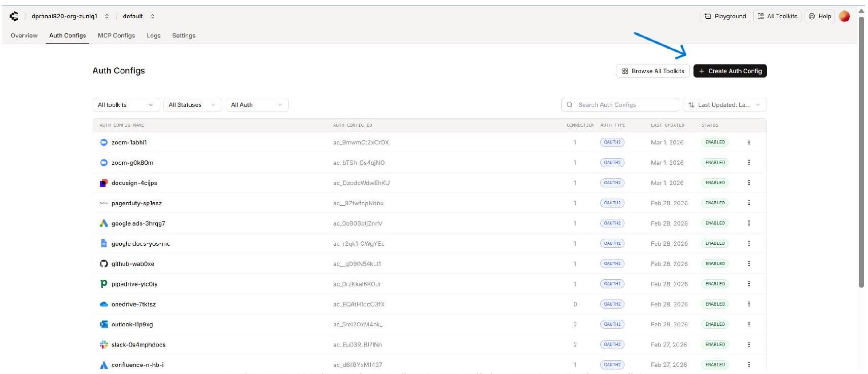The image size is (868, 374).
Task: Click the github-wab0xe config name
Action: point(133,264)
